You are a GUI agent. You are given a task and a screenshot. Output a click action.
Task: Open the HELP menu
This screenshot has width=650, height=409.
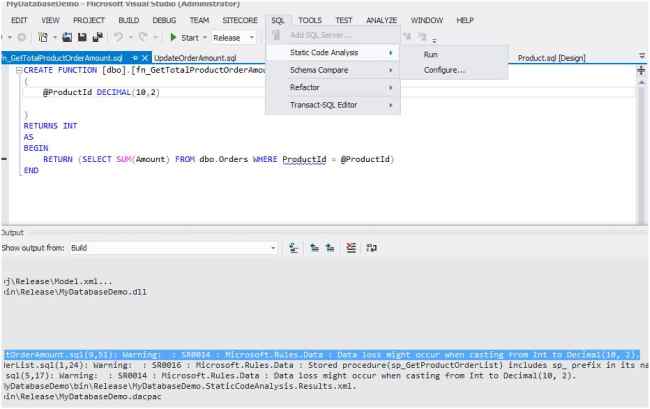[465, 20]
